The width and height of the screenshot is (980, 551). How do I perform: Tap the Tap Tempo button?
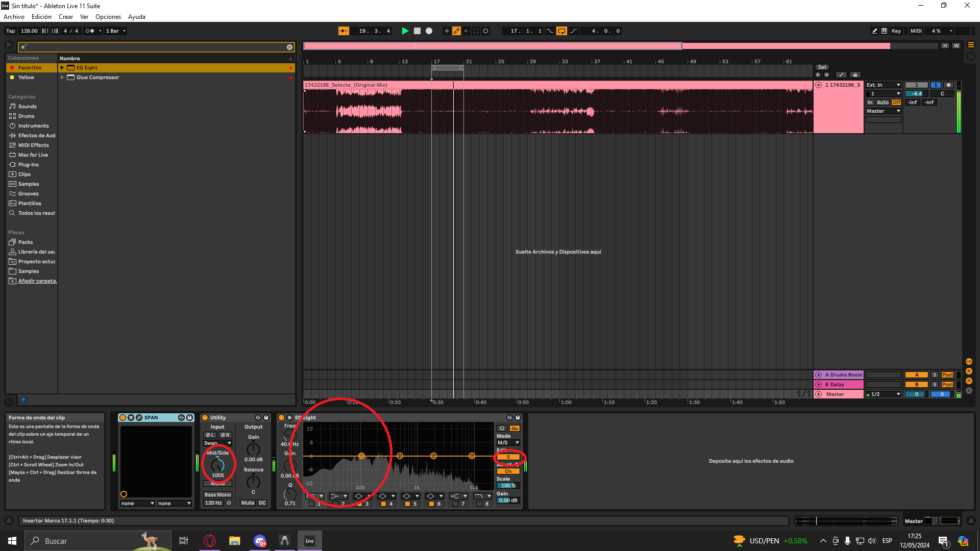point(11,31)
